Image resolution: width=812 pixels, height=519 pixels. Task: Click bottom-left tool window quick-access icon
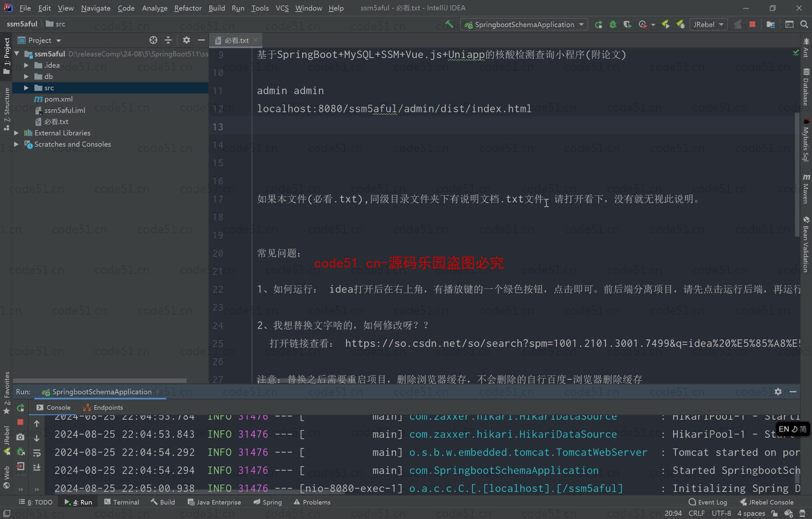[x=6, y=514]
